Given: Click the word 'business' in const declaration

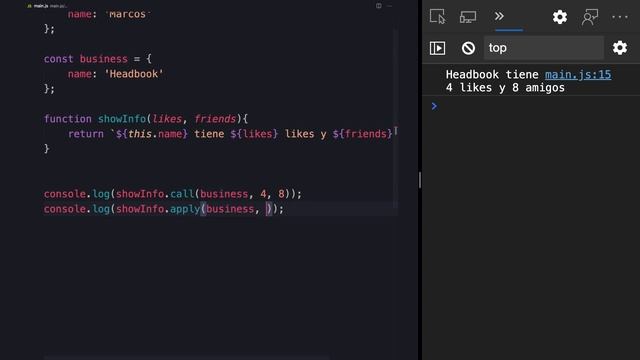Looking at the screenshot, I should [x=104, y=59].
